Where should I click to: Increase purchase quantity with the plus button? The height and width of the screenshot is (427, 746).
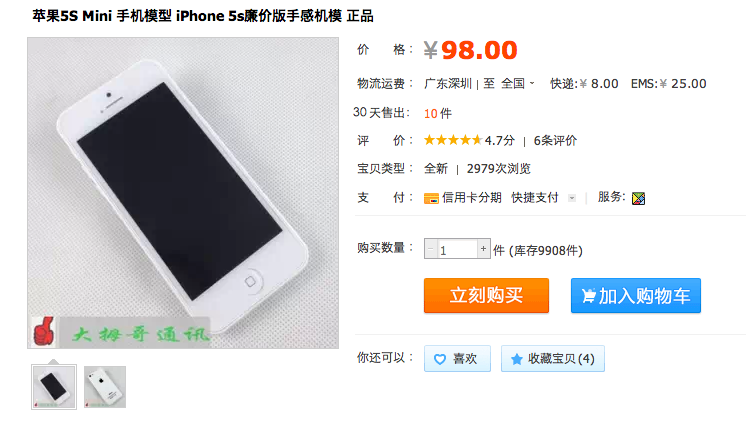pyautogui.click(x=483, y=248)
